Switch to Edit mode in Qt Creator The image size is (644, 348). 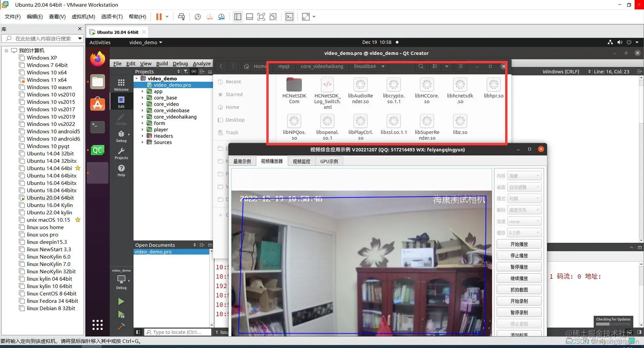121,102
